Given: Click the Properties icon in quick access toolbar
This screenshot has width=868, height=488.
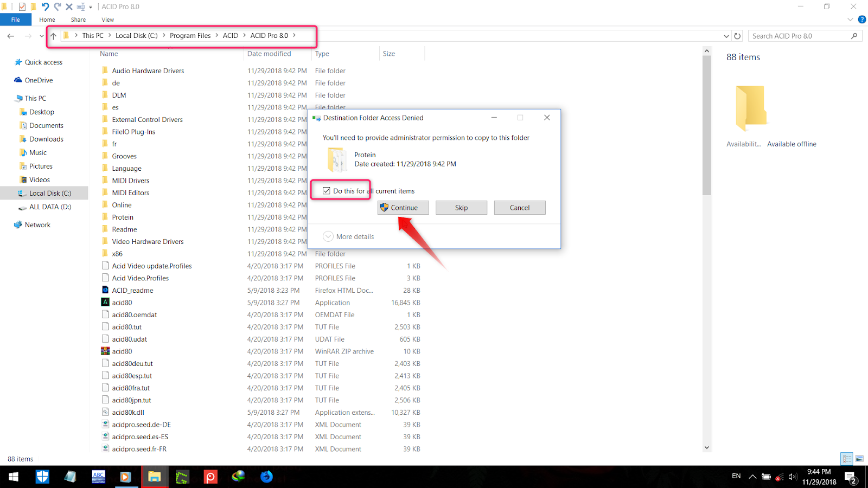Looking at the screenshot, I should [x=22, y=7].
